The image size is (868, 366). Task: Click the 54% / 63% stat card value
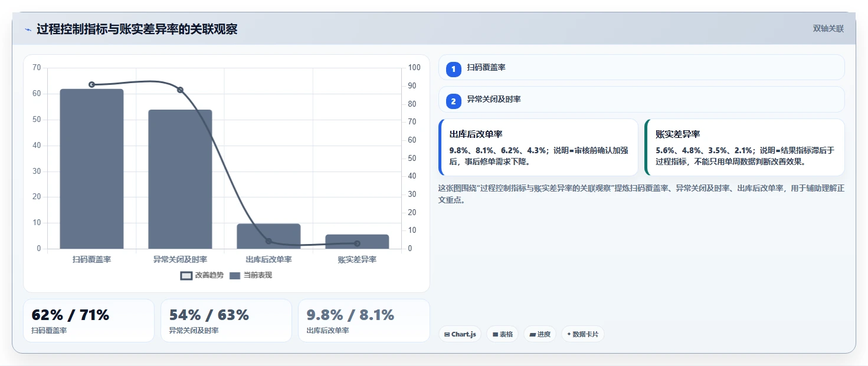tap(209, 315)
